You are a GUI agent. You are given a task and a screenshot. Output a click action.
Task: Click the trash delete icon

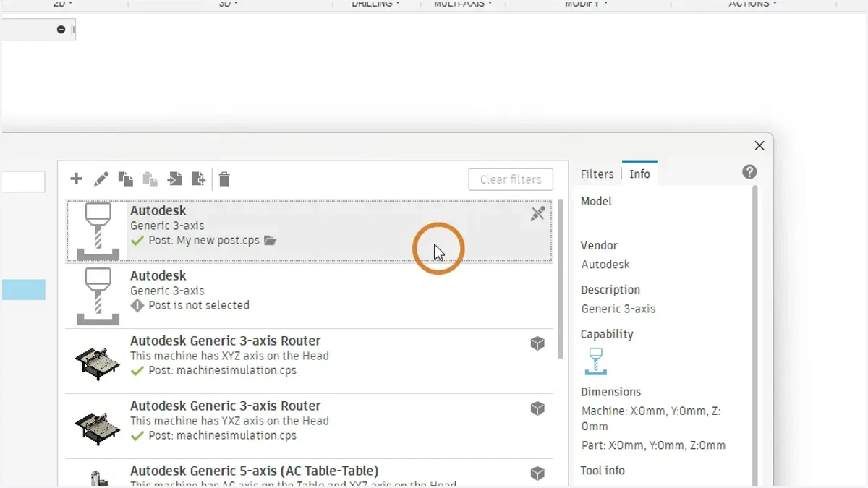(224, 179)
